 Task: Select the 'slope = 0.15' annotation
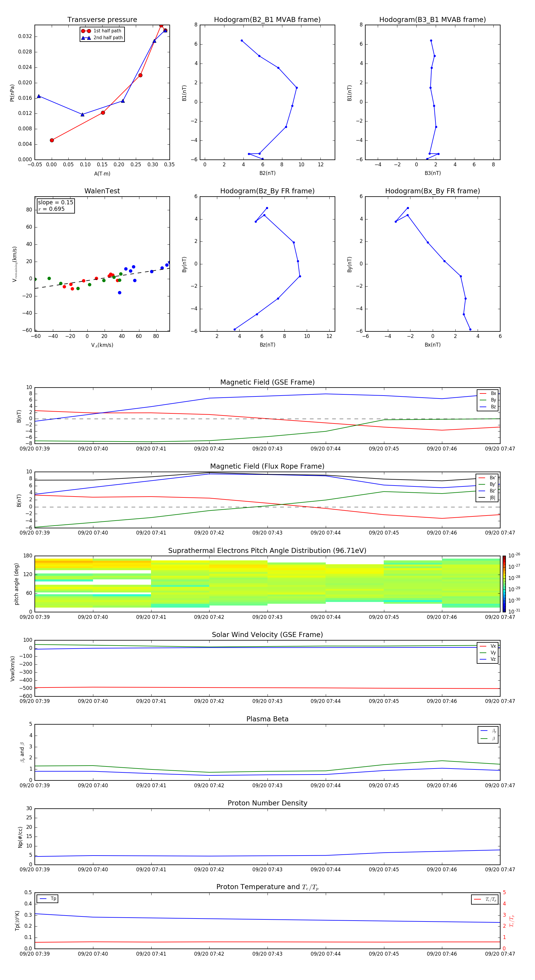56,203
